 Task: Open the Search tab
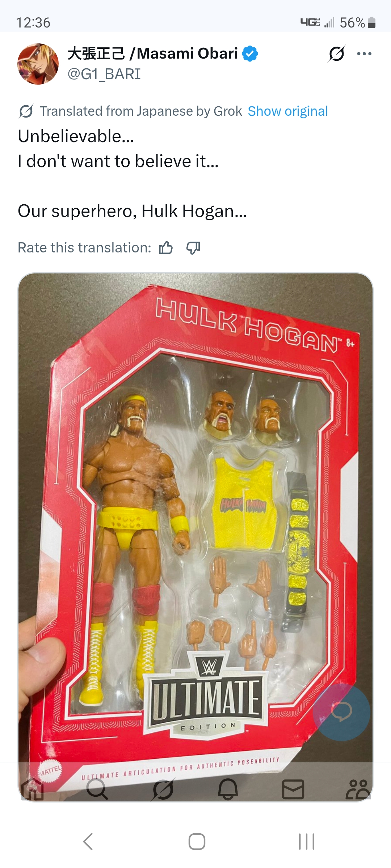[97, 789]
